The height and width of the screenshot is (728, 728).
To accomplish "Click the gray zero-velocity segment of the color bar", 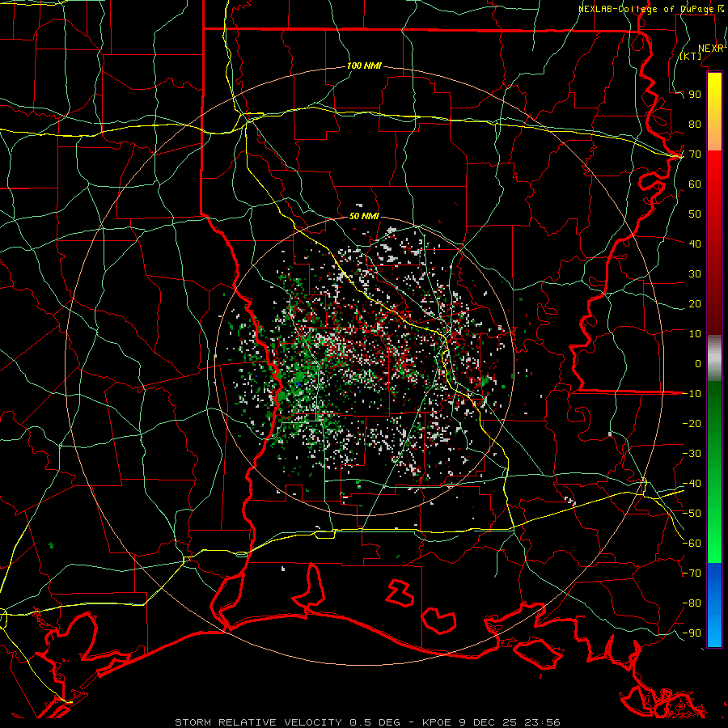I will (714, 358).
